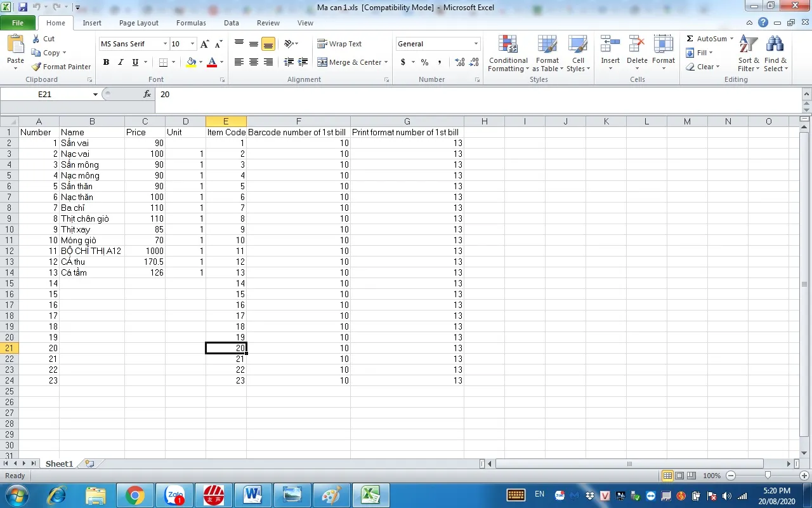The image size is (812, 508).
Task: Click the Zoom In plus button
Action: 804,476
